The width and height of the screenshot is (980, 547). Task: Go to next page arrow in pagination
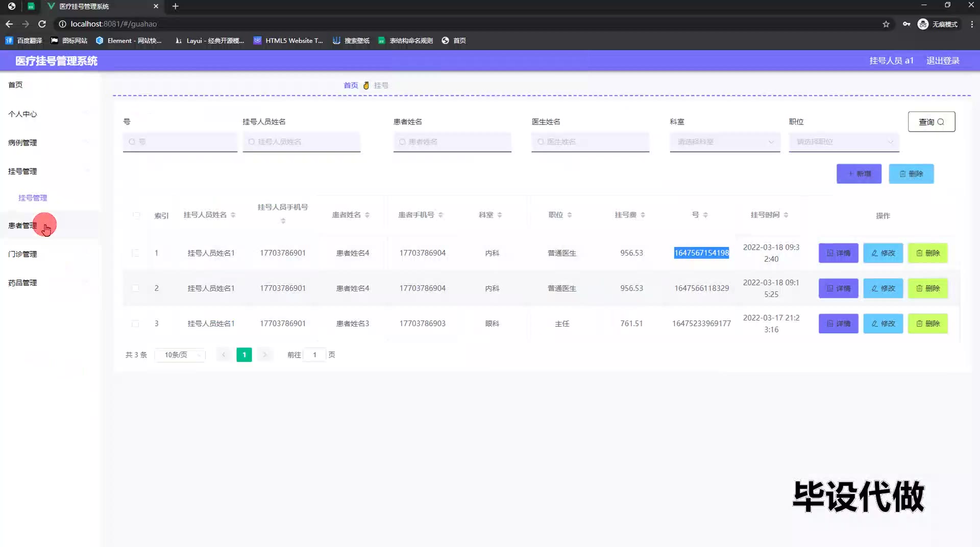264,355
